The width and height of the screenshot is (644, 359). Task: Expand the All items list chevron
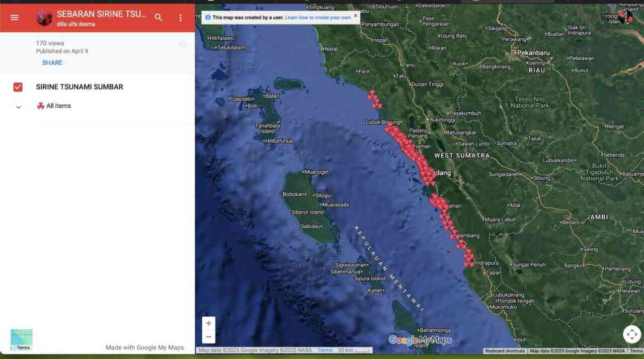[19, 107]
